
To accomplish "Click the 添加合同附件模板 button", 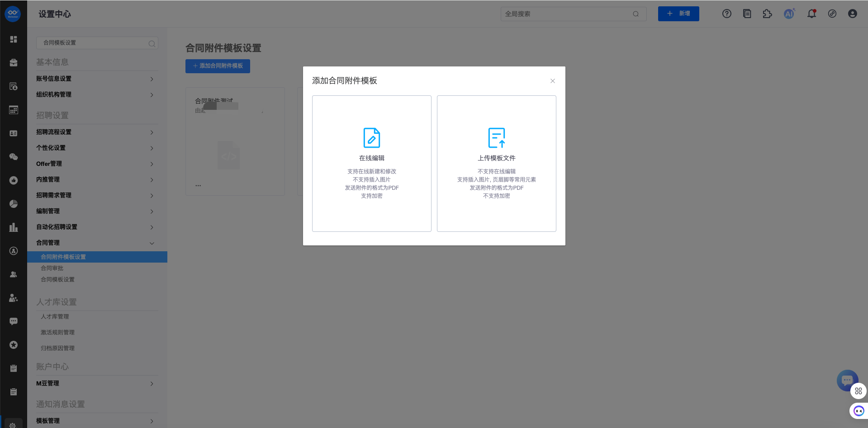I will pyautogui.click(x=218, y=66).
